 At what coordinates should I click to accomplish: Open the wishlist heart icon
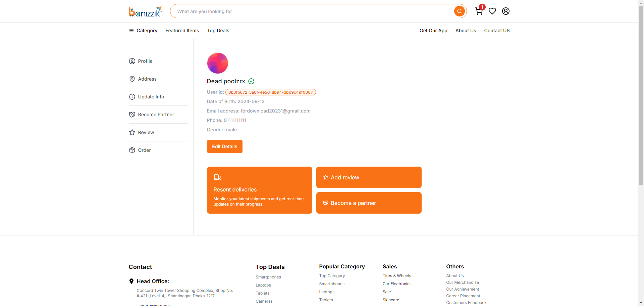point(492,11)
